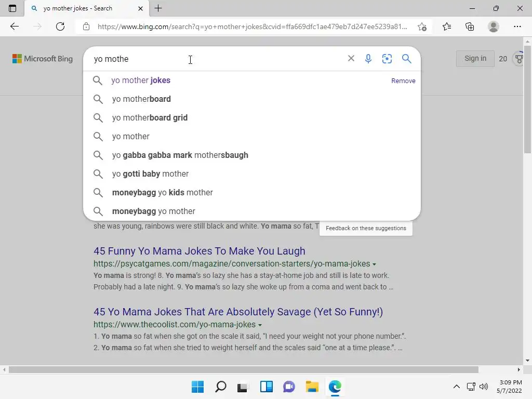Open the clock and date in tray
The height and width of the screenshot is (399, 532).
510,387
